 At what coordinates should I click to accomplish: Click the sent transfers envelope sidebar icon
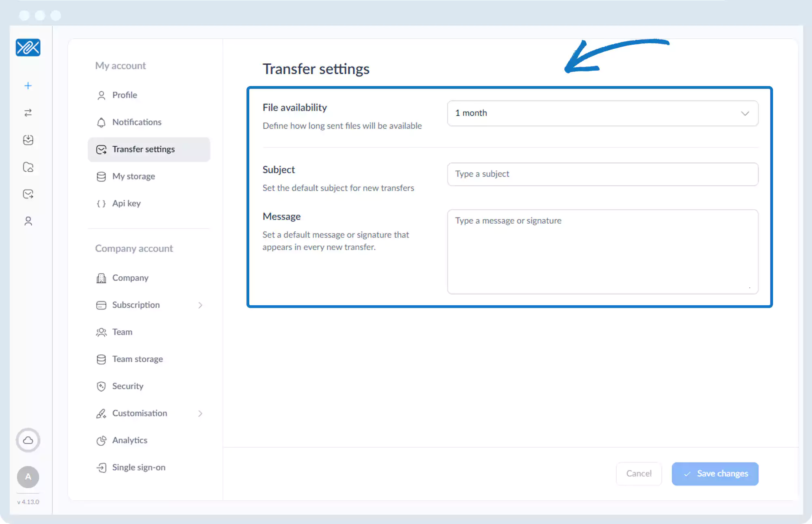click(x=28, y=194)
